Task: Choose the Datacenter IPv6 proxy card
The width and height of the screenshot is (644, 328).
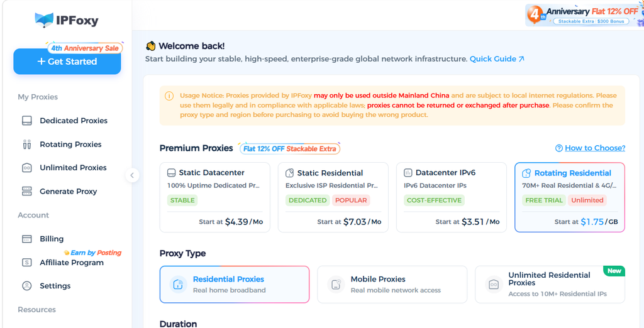Action: tap(452, 197)
